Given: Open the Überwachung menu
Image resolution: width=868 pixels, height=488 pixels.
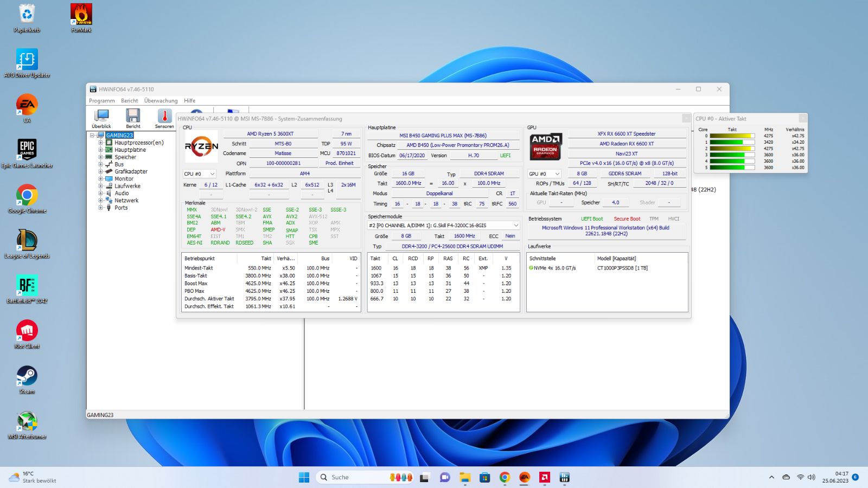Looking at the screenshot, I should click(161, 101).
